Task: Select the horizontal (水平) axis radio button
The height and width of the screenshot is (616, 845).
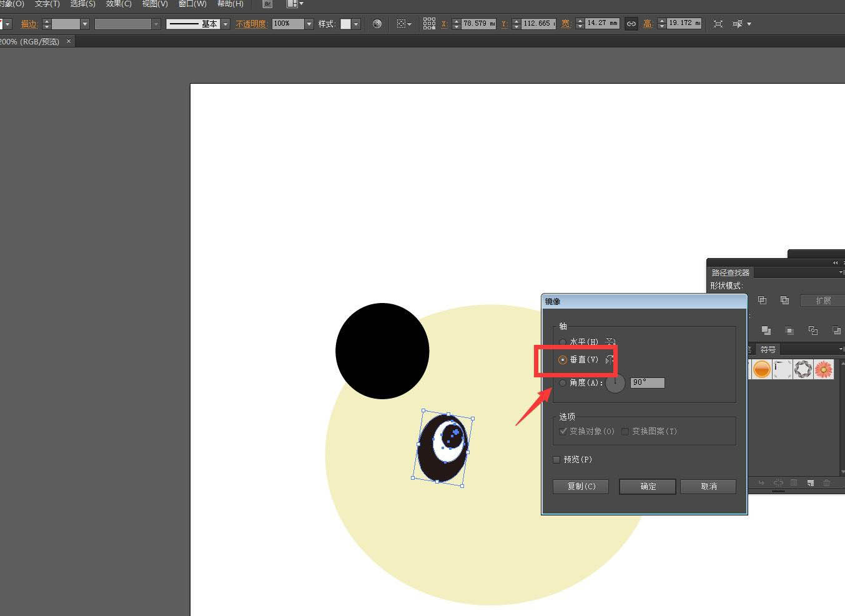Action: pyautogui.click(x=563, y=342)
